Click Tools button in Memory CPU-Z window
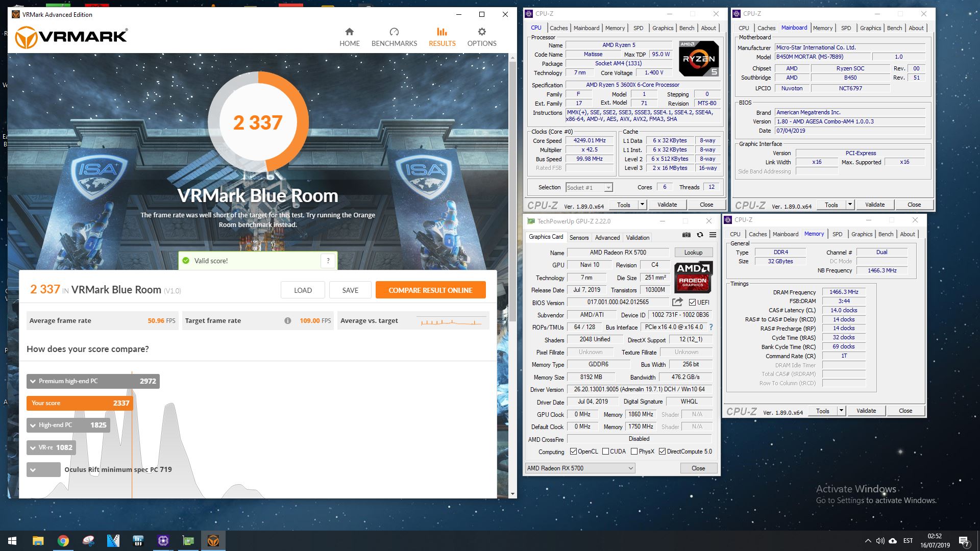Image resolution: width=980 pixels, height=551 pixels. click(x=823, y=411)
